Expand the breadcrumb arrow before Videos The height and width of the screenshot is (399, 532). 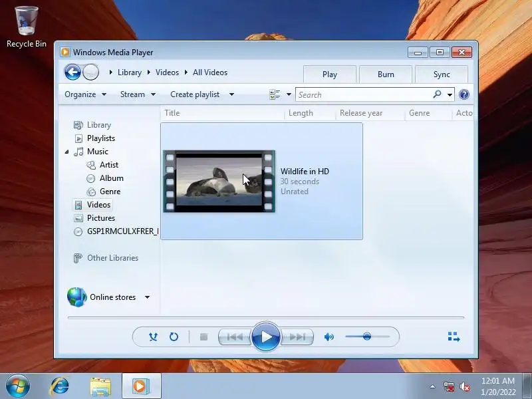(148, 72)
